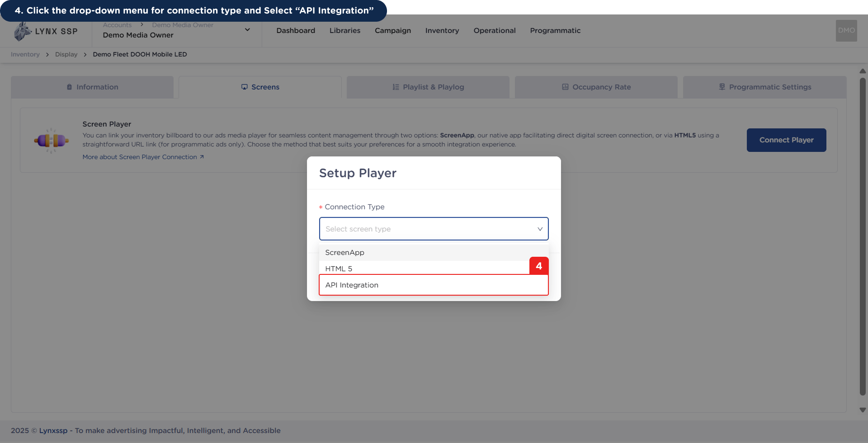Select the API Integration option
The image size is (868, 443).
(434, 285)
